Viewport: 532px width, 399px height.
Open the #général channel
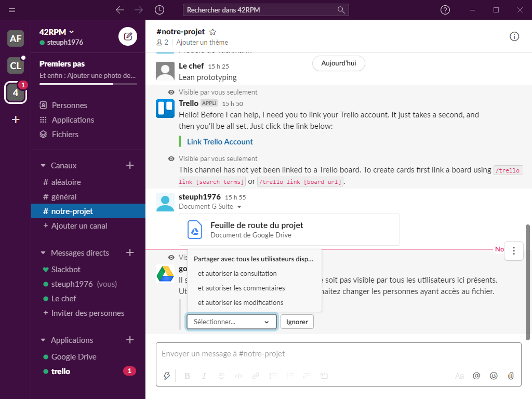(88, 197)
